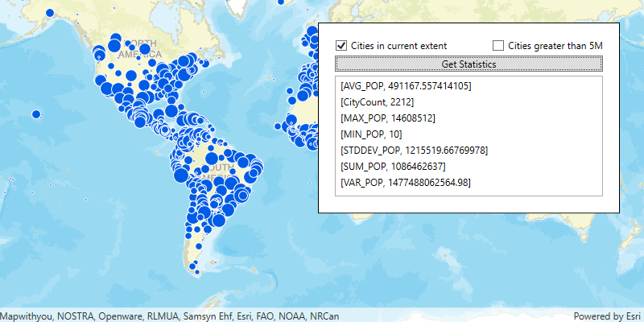Enable the Cities greater than 5M checkbox
This screenshot has height=322, width=644.
(x=498, y=46)
